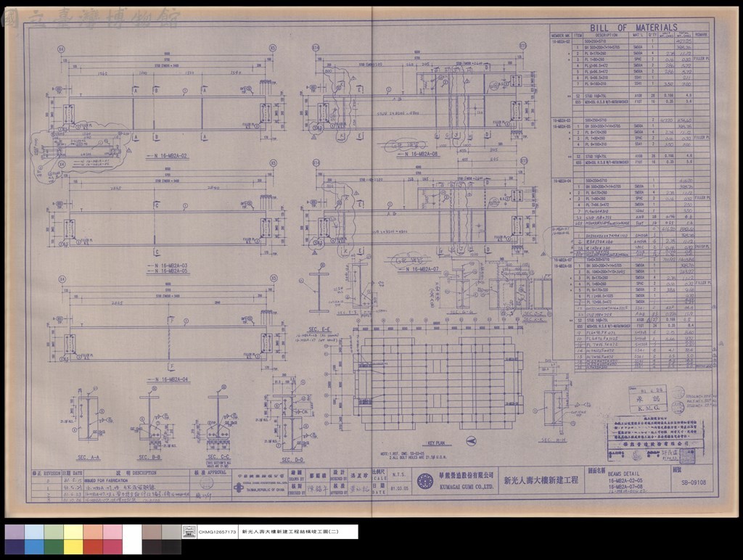Select the dark green color calibration swatch
Screen dimensions: 743x560
click(54, 547)
